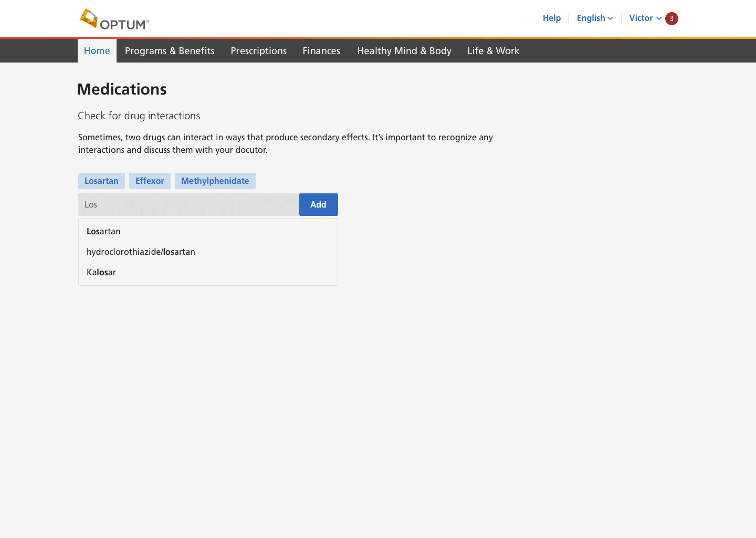Choose Losartan from the suggestion list
The height and width of the screenshot is (538, 756).
click(103, 231)
